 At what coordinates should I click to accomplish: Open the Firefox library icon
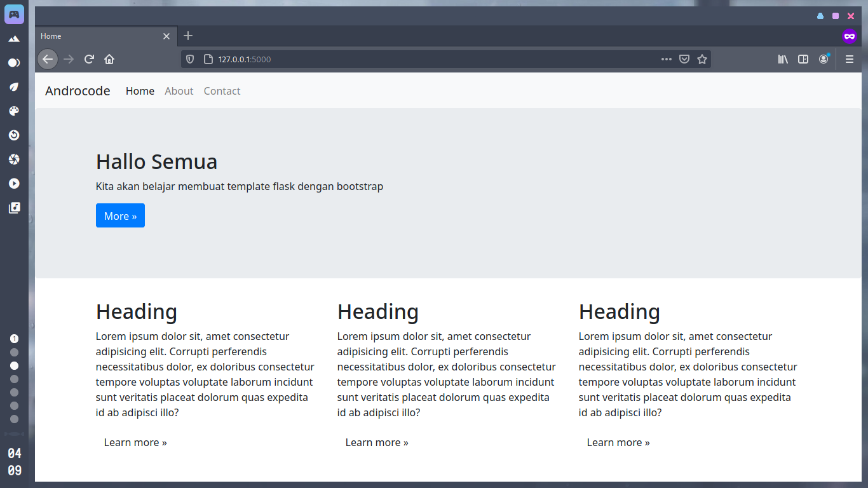[783, 59]
